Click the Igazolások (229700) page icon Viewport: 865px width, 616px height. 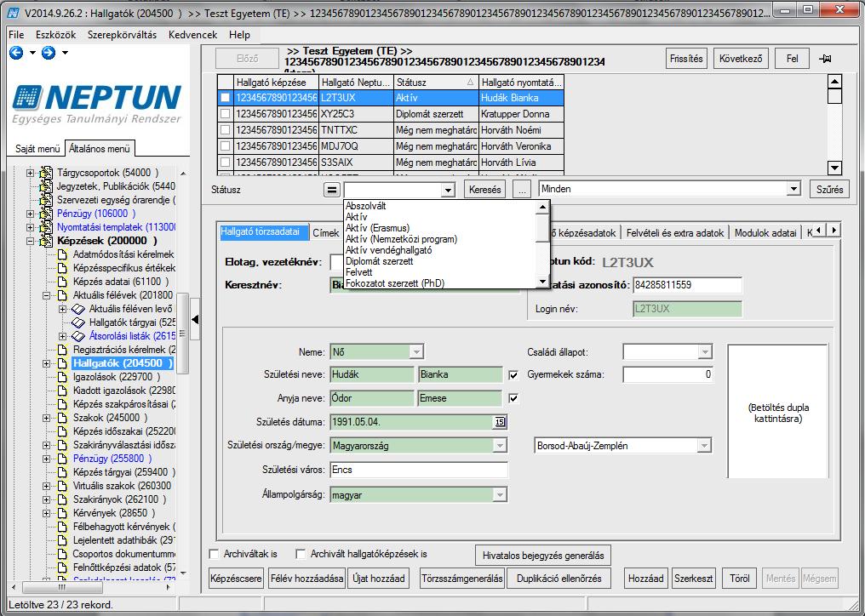(x=62, y=377)
